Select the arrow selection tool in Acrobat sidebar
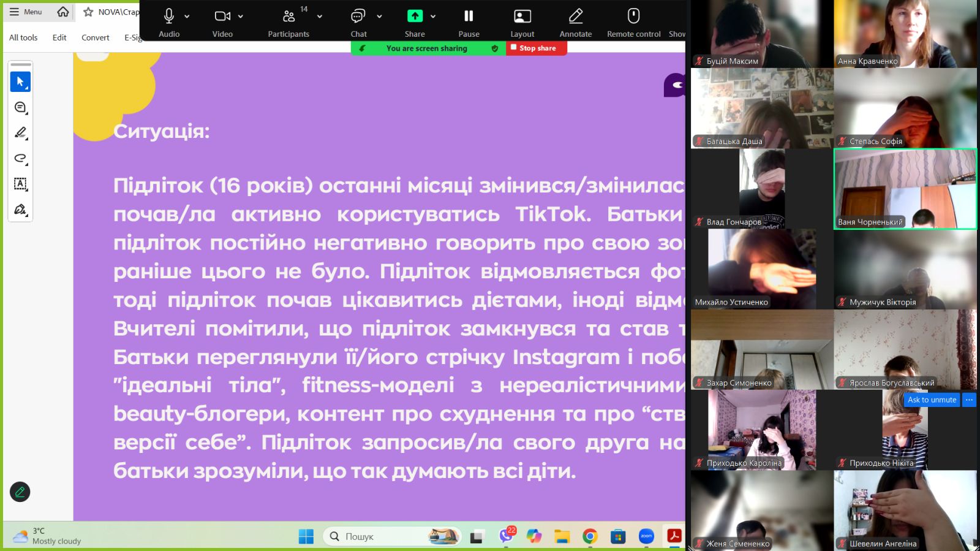This screenshot has width=980, height=551. tap(20, 82)
